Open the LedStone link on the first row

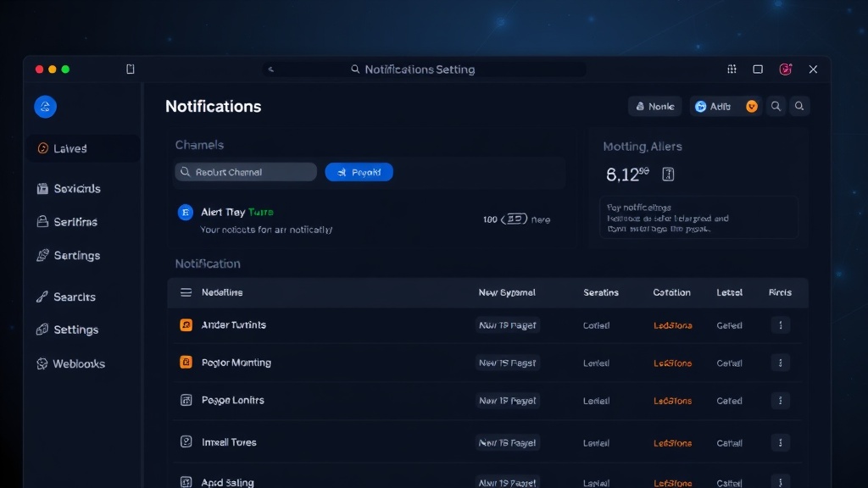coord(672,324)
